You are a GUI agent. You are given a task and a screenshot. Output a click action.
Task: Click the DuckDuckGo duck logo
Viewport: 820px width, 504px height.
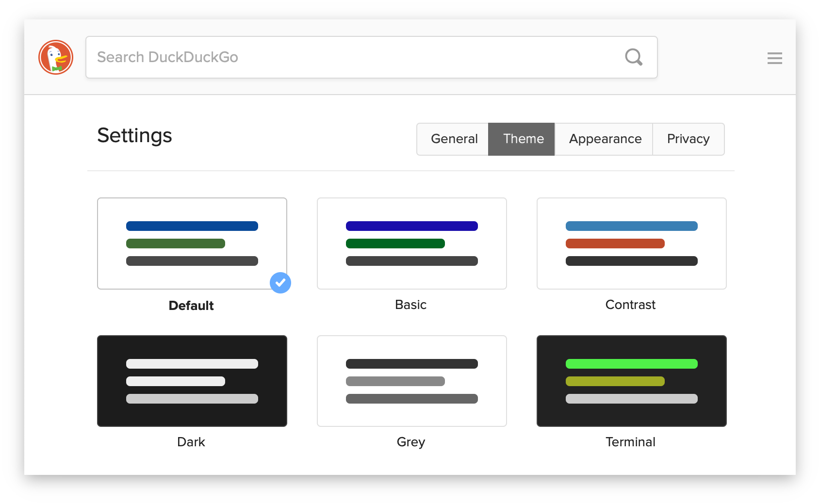[55, 57]
